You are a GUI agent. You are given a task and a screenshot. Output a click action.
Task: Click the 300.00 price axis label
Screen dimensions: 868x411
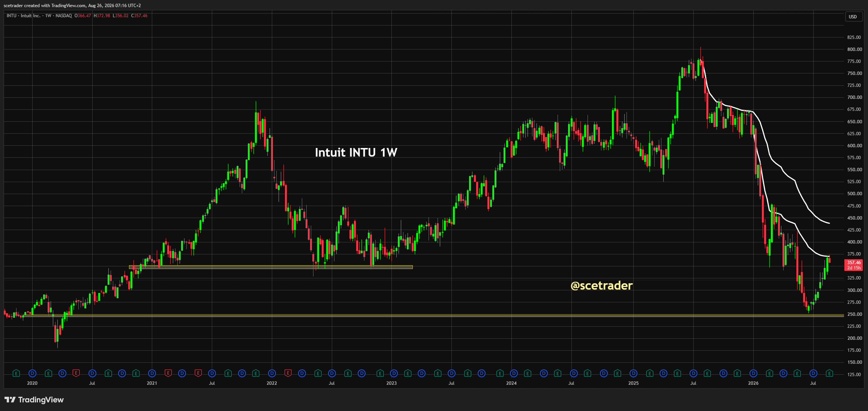coord(854,290)
